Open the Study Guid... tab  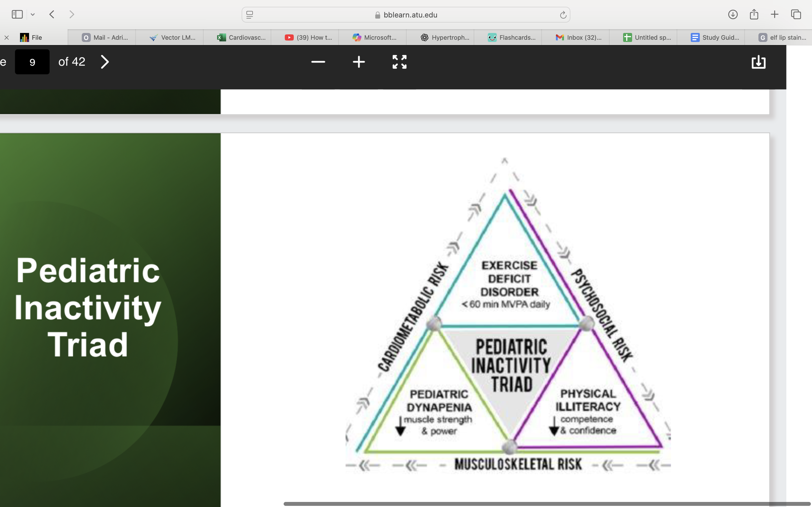click(x=714, y=37)
